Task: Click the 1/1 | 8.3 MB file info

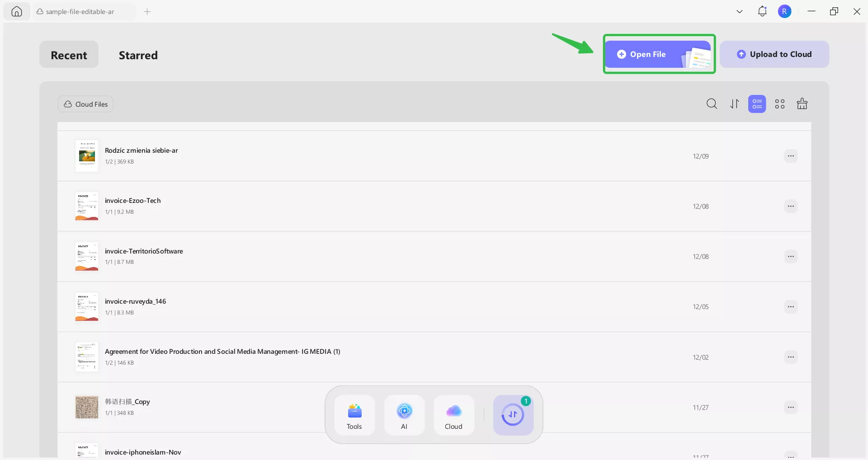Action: pos(119,313)
